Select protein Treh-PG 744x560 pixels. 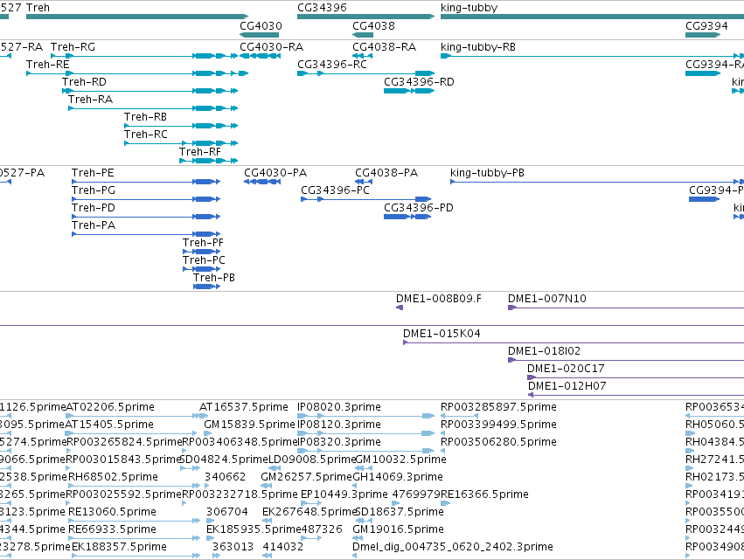pyautogui.click(x=146, y=199)
